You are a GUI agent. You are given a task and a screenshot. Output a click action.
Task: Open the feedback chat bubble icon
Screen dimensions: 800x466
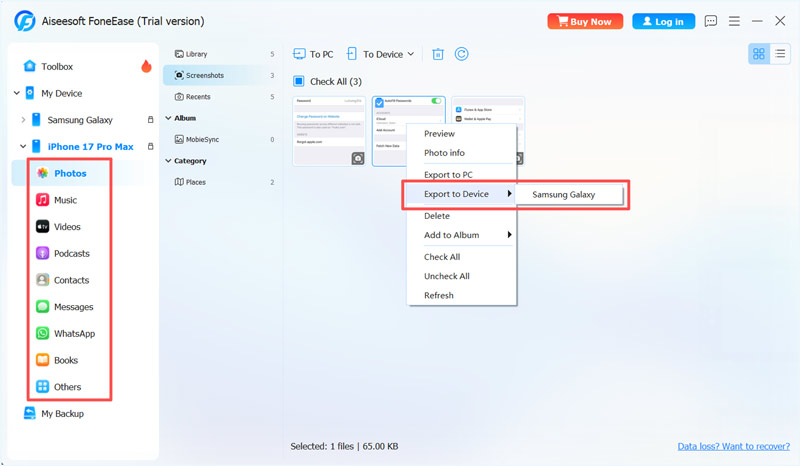click(x=710, y=21)
